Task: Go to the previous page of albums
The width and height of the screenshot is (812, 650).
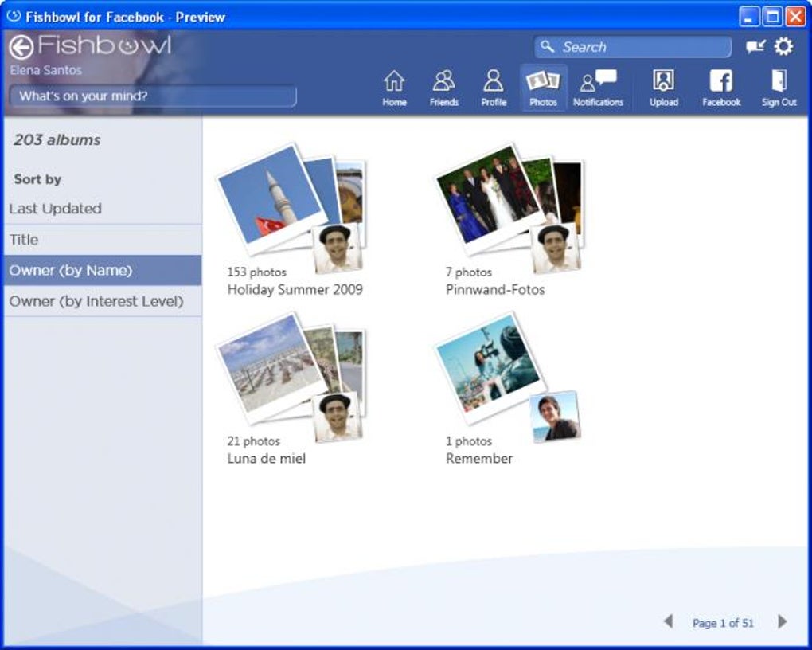Action: pos(669,621)
